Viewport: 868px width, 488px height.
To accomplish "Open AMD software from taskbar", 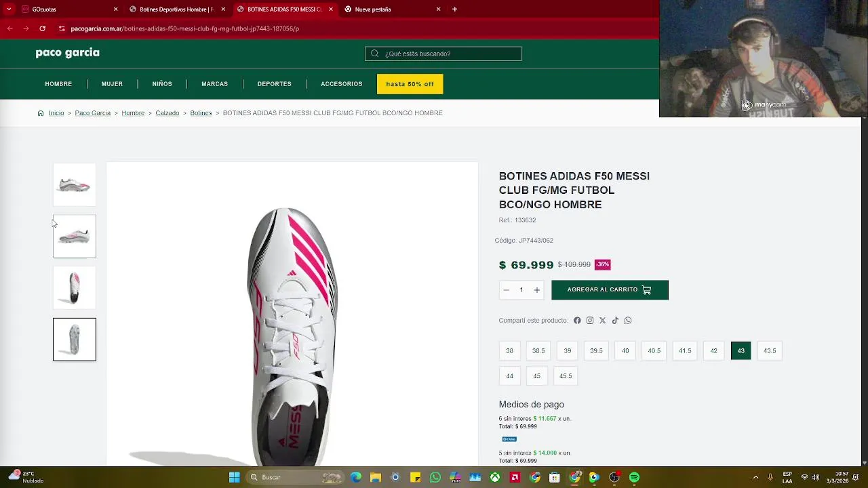I will [x=515, y=477].
